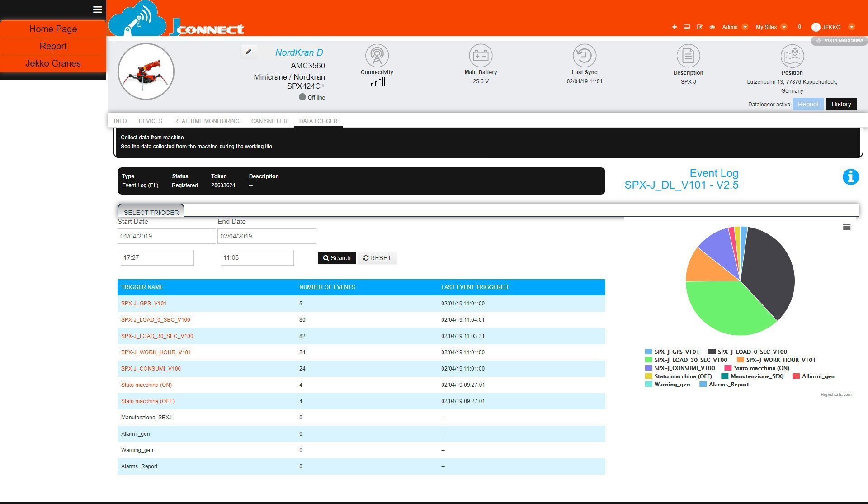Toggle SPX-J_CONSUMI_V100 legend item visibility
Viewport: 868px width, 504px height.
click(x=684, y=368)
